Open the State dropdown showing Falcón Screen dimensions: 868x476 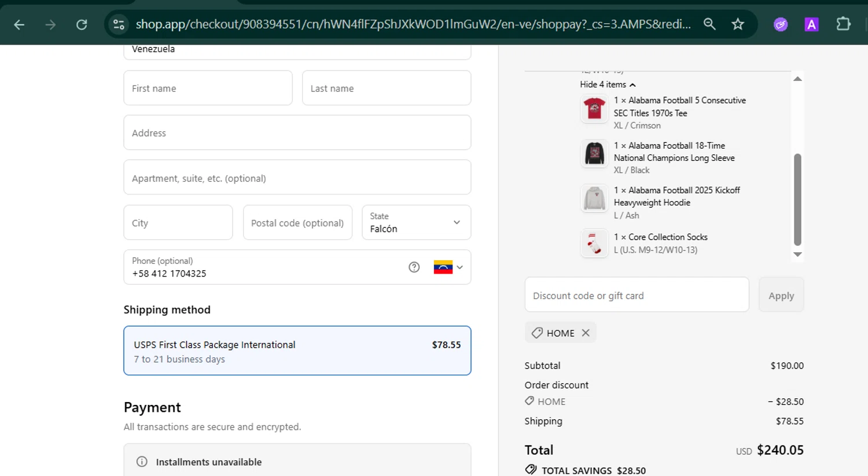click(417, 223)
